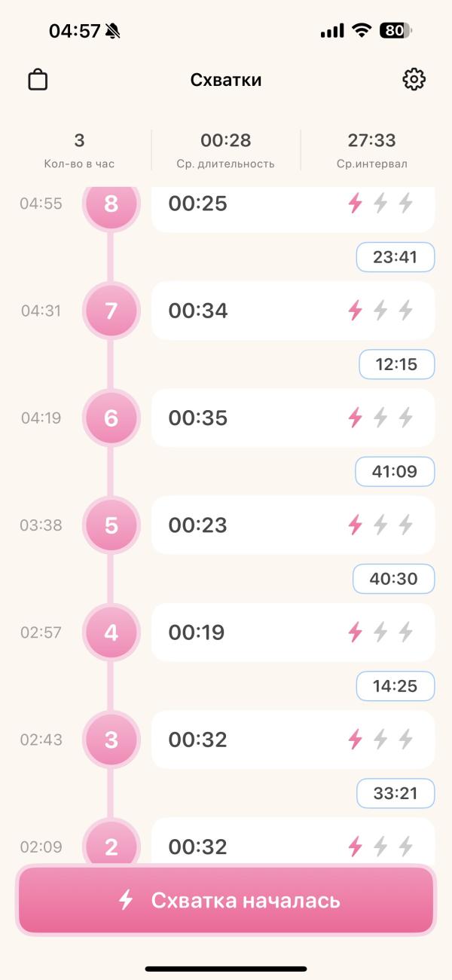This screenshot has width=452, height=980.
Task: Set third intensity bolt on contraction 7
Action: tap(406, 311)
